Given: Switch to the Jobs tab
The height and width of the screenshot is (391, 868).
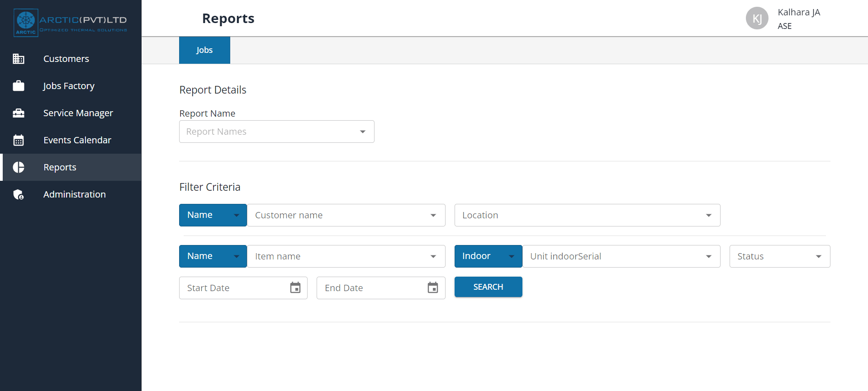Looking at the screenshot, I should click(204, 50).
